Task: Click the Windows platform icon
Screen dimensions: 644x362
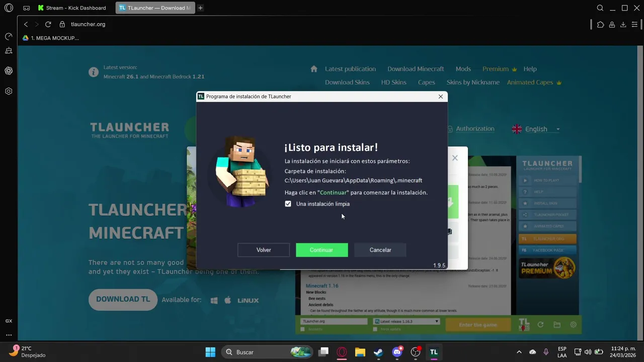Action: point(214,300)
